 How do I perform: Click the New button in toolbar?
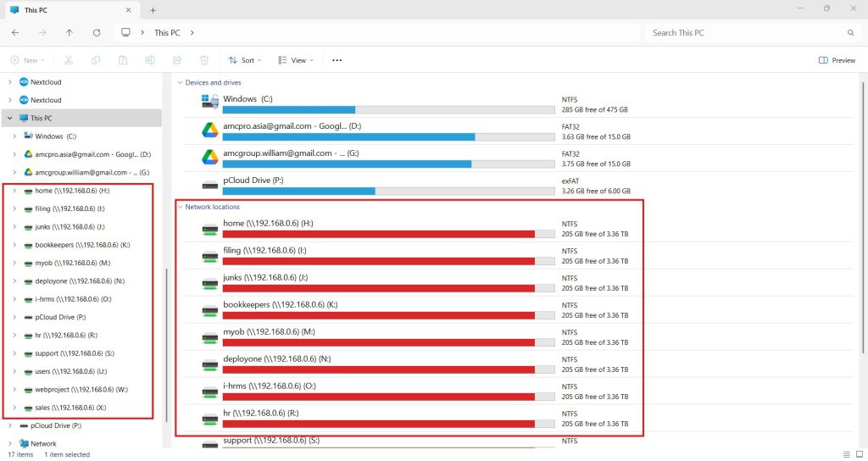tap(27, 60)
